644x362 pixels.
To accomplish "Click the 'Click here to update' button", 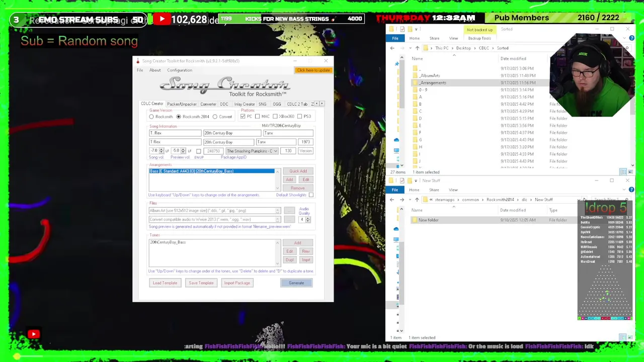I will (x=313, y=70).
